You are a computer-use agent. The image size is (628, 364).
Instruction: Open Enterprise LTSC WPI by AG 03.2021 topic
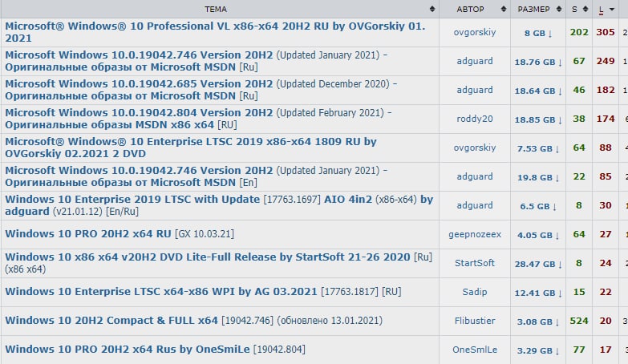click(x=203, y=292)
